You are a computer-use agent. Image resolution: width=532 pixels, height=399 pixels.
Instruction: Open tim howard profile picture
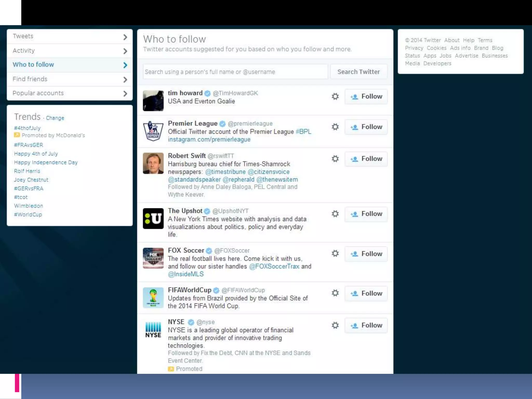pos(153,101)
